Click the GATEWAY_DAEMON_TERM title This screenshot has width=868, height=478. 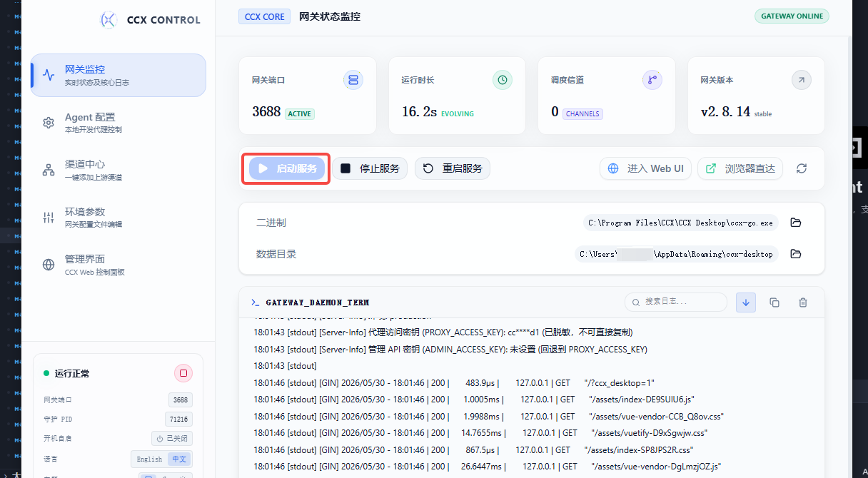point(317,302)
